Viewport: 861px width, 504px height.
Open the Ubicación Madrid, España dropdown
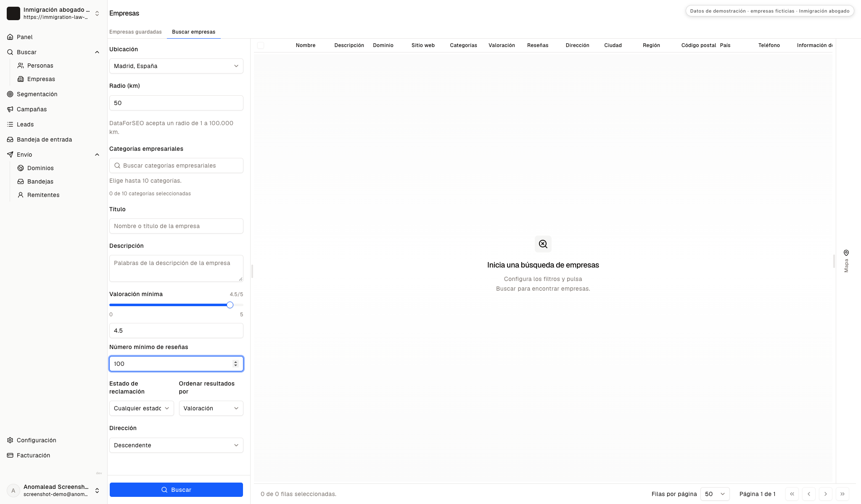pyautogui.click(x=176, y=66)
